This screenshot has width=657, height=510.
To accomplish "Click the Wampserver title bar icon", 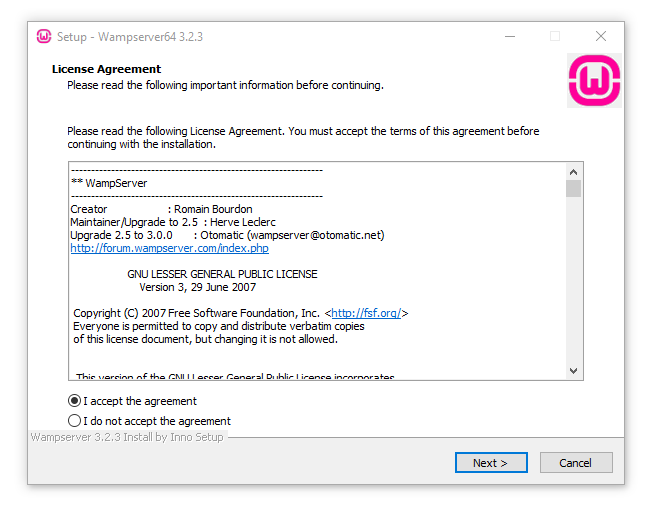I will 44,36.
